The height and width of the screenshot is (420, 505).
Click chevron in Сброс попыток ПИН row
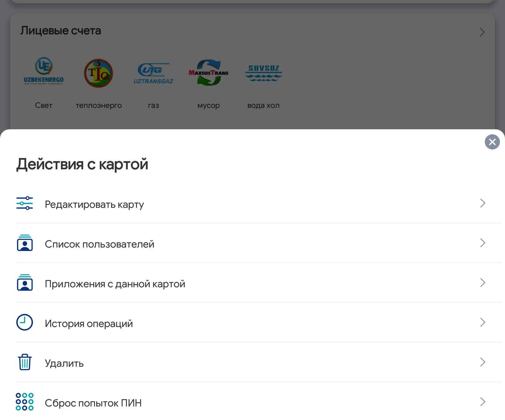click(482, 402)
